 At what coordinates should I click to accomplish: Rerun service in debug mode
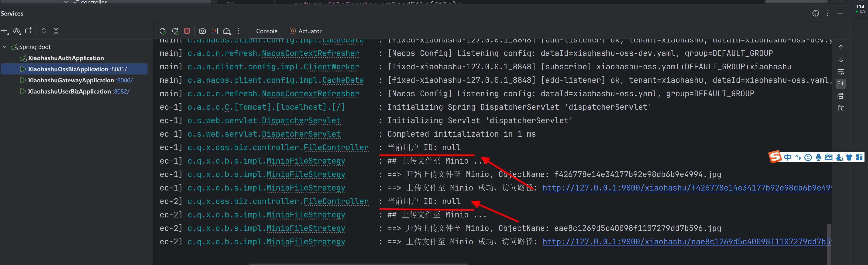coord(175,31)
